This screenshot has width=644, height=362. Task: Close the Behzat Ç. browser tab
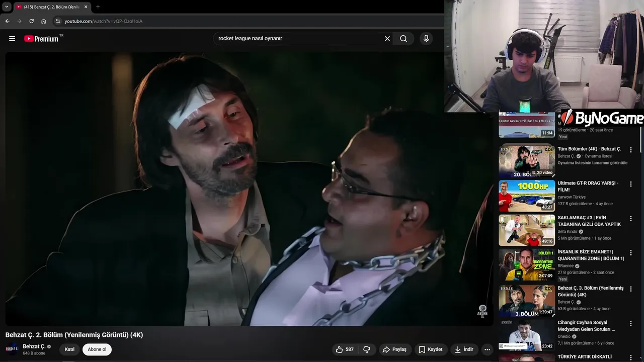86,7
